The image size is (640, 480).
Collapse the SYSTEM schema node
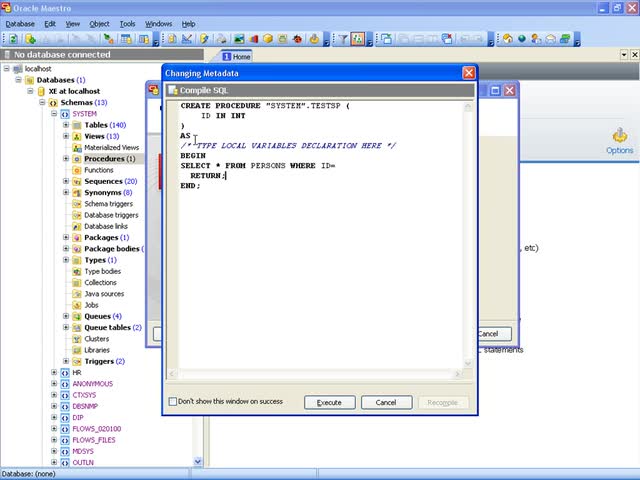[x=54, y=113]
